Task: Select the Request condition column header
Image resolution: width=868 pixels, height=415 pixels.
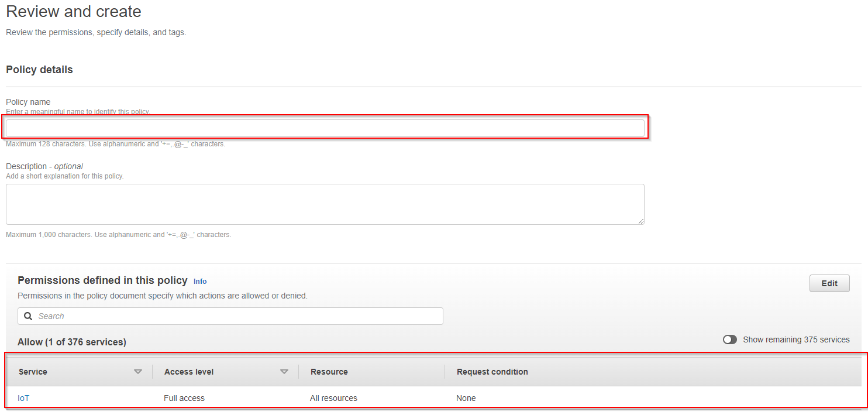Action: pos(492,372)
